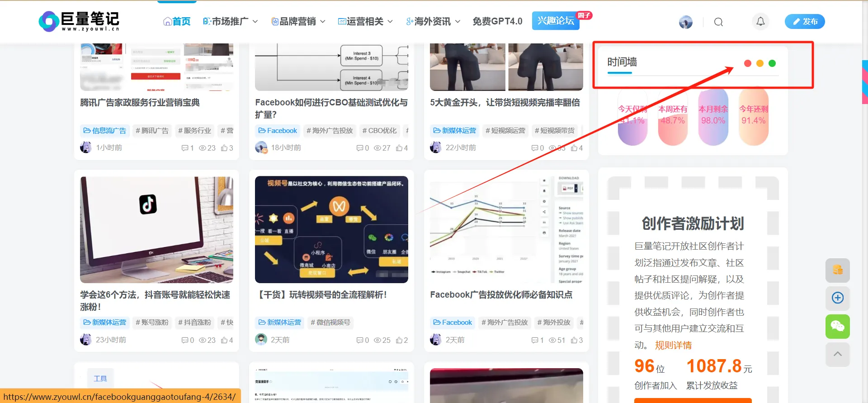Click #海外广告投放 tag under CBO article
This screenshot has height=403, width=868.
[x=330, y=131]
